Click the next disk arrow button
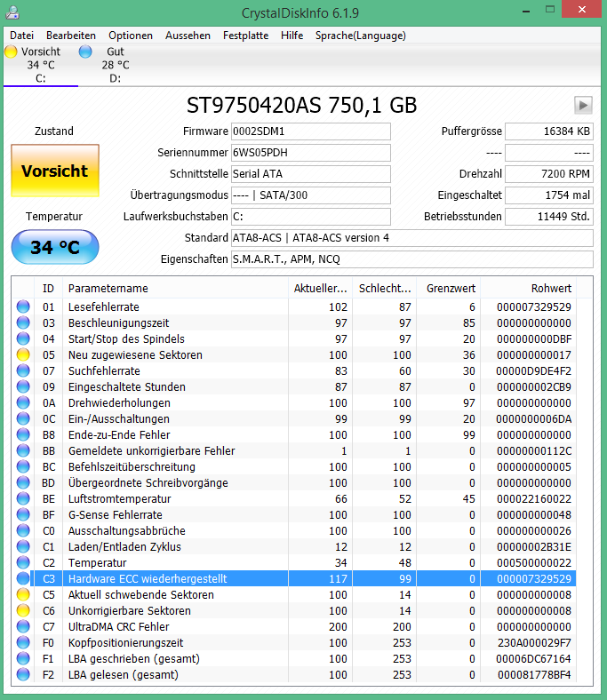This screenshot has width=607, height=700. (583, 106)
